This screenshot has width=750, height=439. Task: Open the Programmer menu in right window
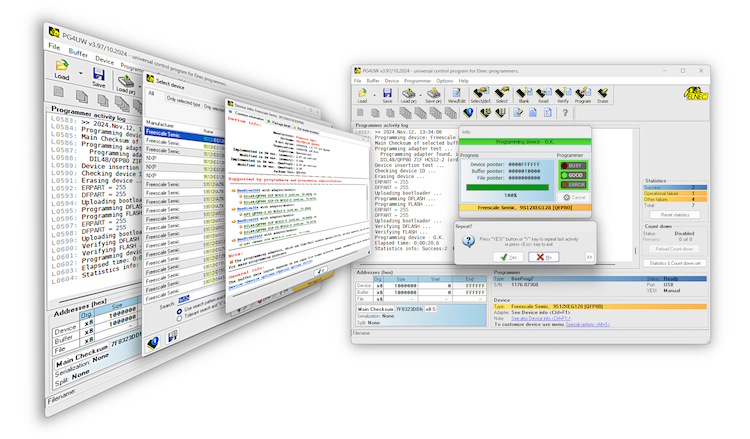(x=418, y=81)
